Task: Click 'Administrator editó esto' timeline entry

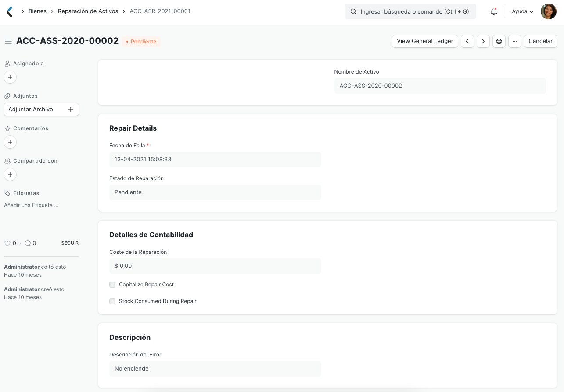Action: 35,271
